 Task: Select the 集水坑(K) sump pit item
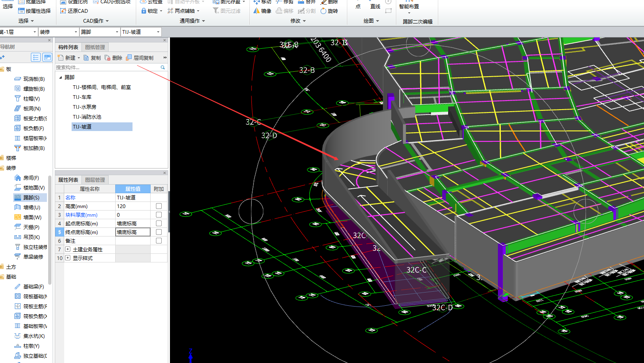30,336
